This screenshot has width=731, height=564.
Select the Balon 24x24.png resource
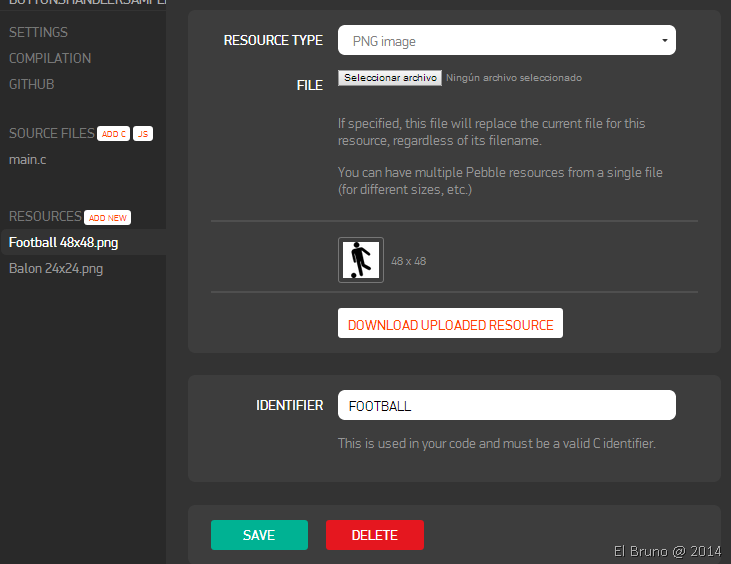pos(56,268)
